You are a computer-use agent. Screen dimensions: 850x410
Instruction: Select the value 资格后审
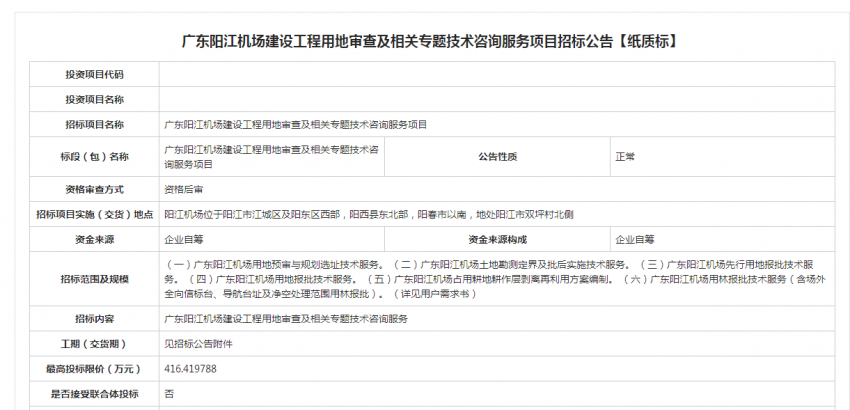point(184,189)
